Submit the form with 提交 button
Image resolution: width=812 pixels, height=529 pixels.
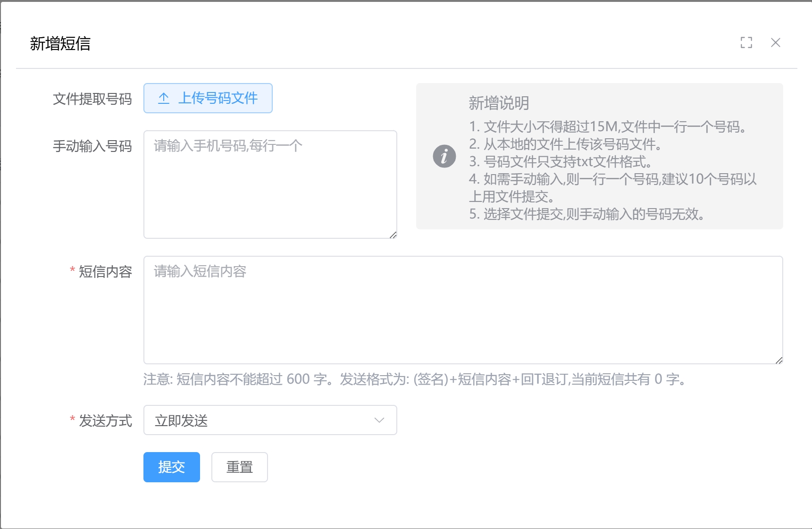coord(172,467)
